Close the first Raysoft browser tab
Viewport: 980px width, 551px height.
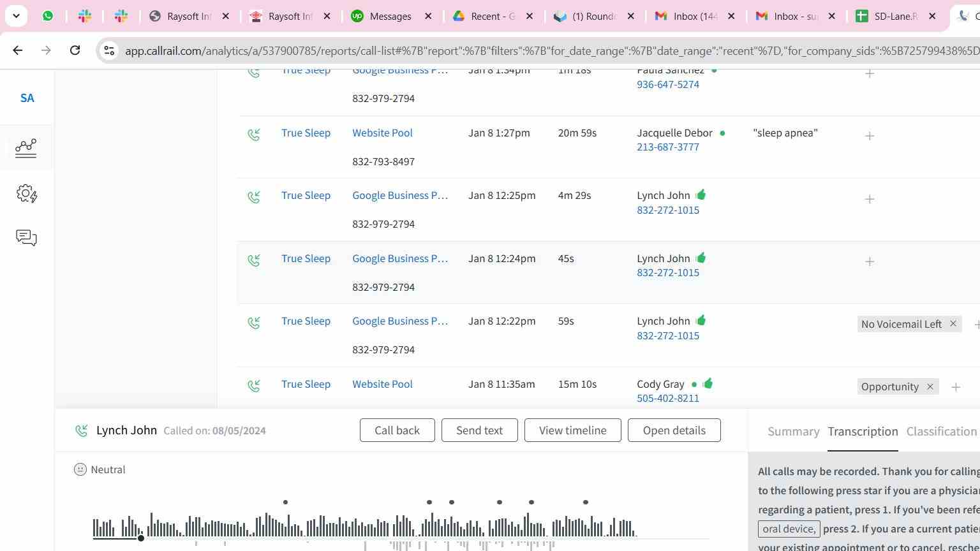click(225, 16)
